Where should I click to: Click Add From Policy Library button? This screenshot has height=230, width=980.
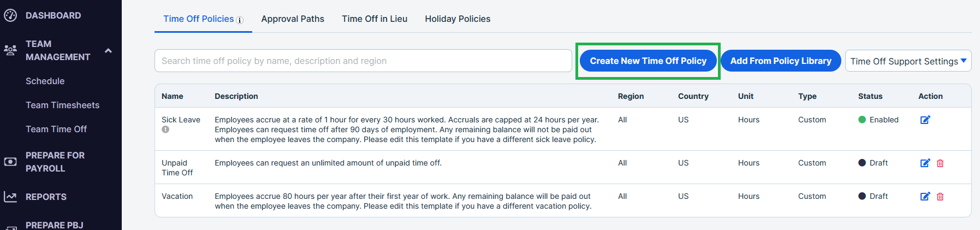[781, 61]
